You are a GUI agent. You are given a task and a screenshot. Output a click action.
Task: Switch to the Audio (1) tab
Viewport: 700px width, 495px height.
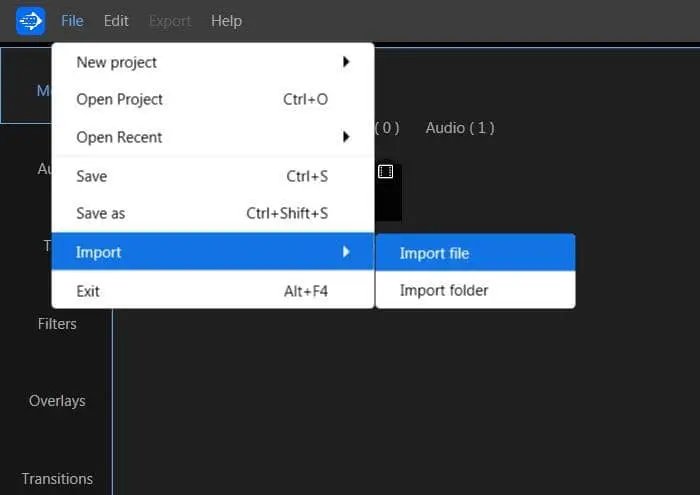coord(460,127)
